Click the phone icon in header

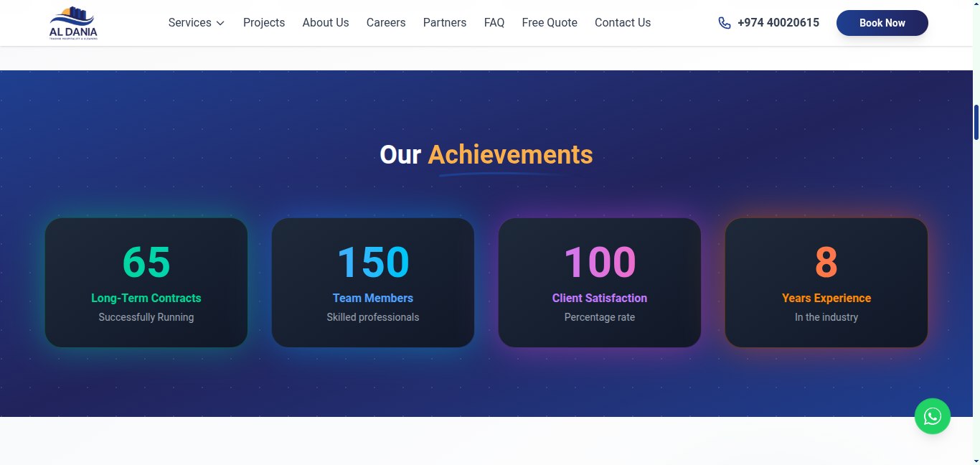point(725,23)
